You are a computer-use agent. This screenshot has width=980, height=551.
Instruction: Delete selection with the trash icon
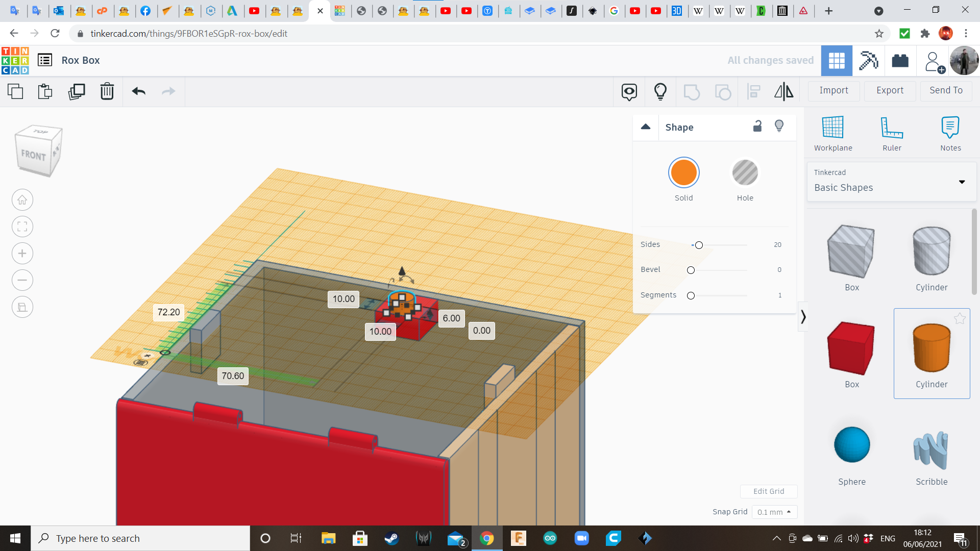point(107,91)
